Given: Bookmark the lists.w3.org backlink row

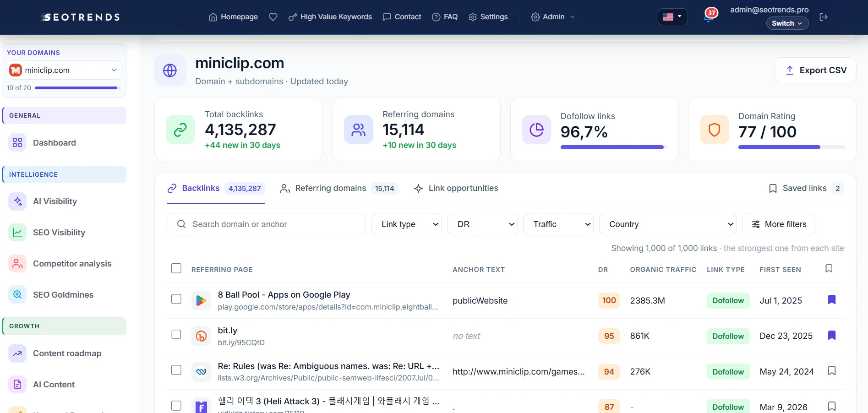Looking at the screenshot, I should (832, 371).
